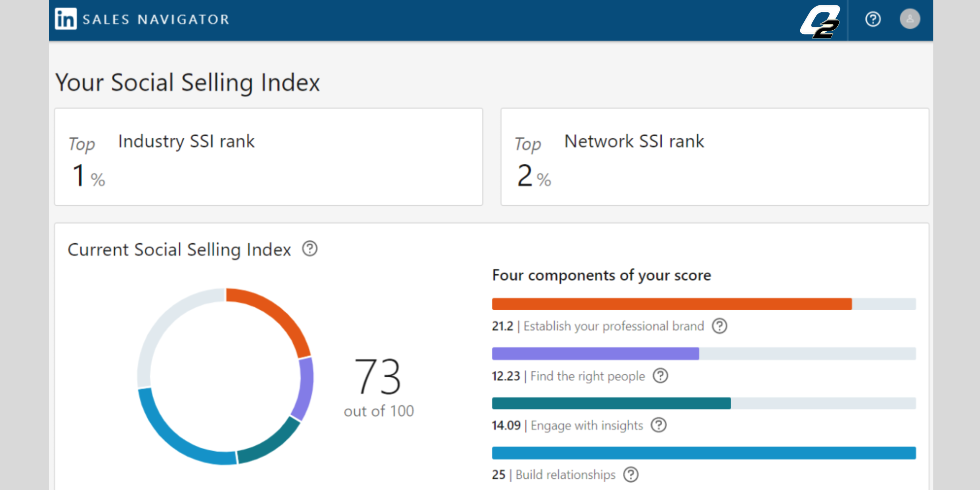The width and height of the screenshot is (980, 490).
Task: Click info icon next to Find the right people
Action: [x=660, y=376]
